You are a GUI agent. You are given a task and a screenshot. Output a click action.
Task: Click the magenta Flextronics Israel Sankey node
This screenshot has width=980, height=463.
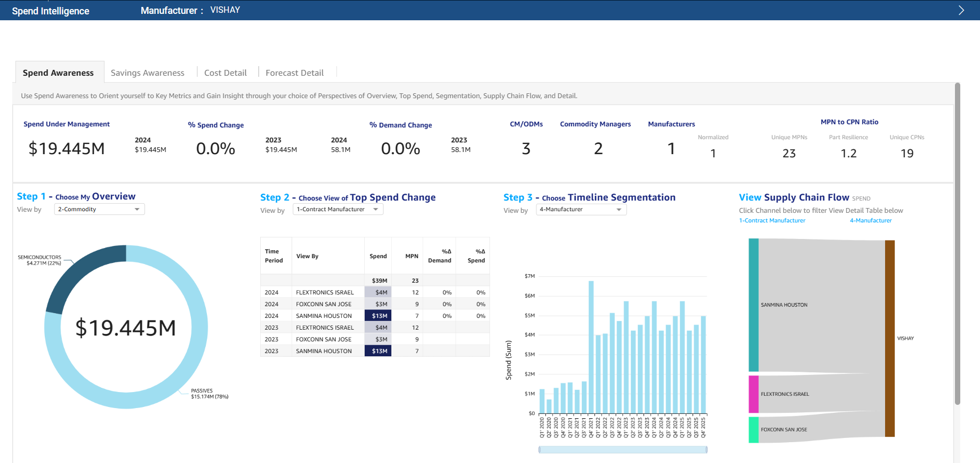pos(753,394)
